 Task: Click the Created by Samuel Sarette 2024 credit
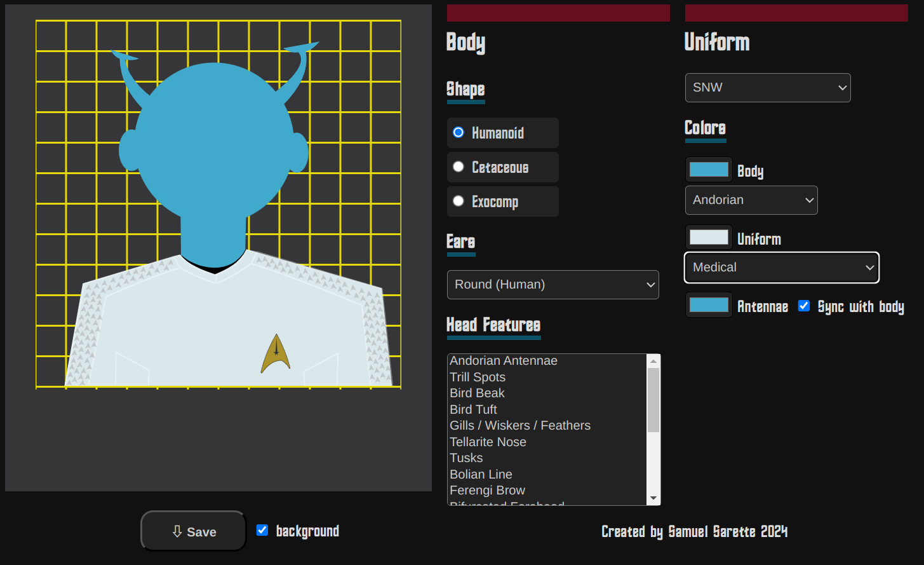tap(695, 531)
